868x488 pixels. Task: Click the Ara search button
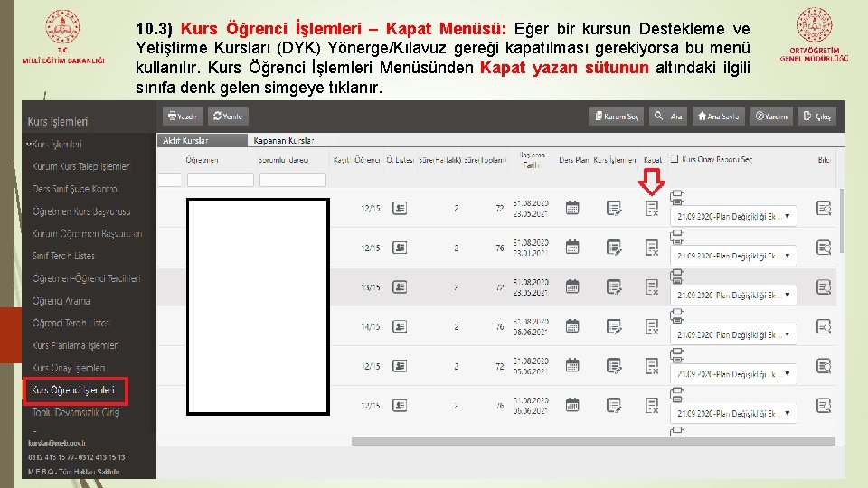[668, 117]
